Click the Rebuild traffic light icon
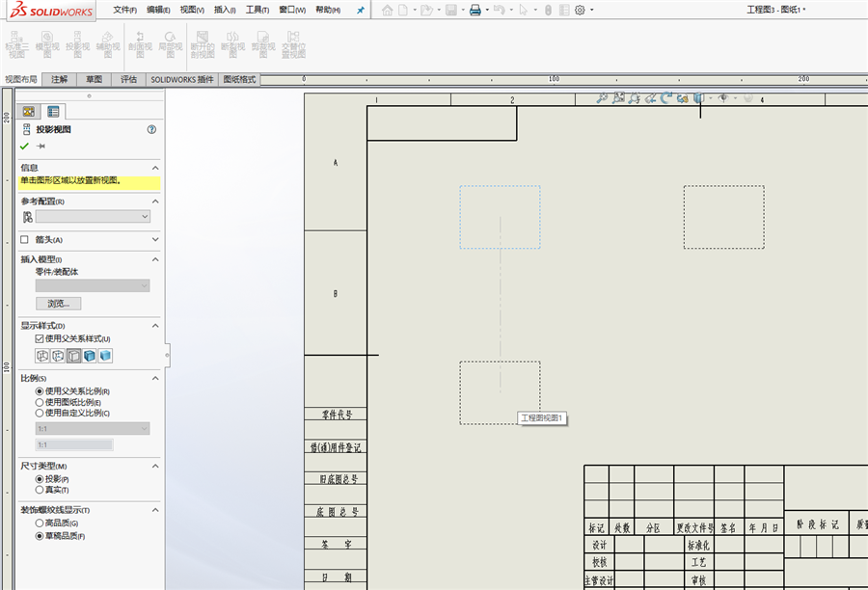This screenshot has width=868, height=590. pyautogui.click(x=548, y=10)
